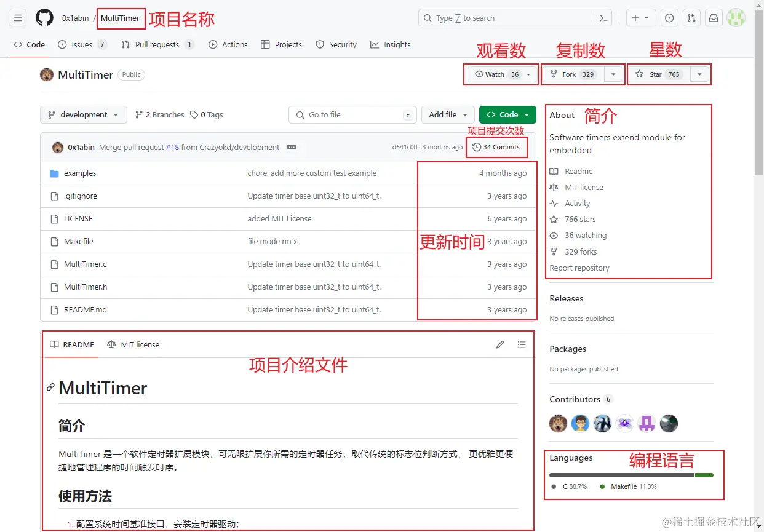Open the third contributor's avatar
The height and width of the screenshot is (532, 764).
[602, 423]
